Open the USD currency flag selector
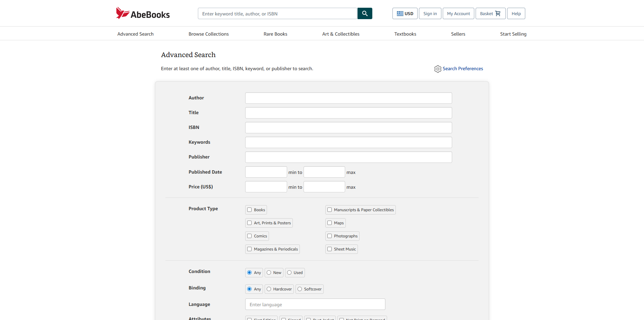Image resolution: width=644 pixels, height=320 pixels. [405, 13]
